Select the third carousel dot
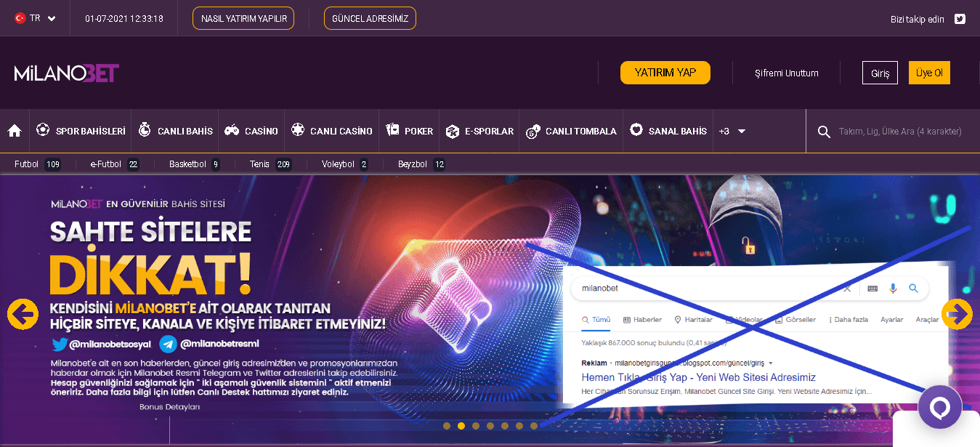The height and width of the screenshot is (447, 980). (x=476, y=426)
